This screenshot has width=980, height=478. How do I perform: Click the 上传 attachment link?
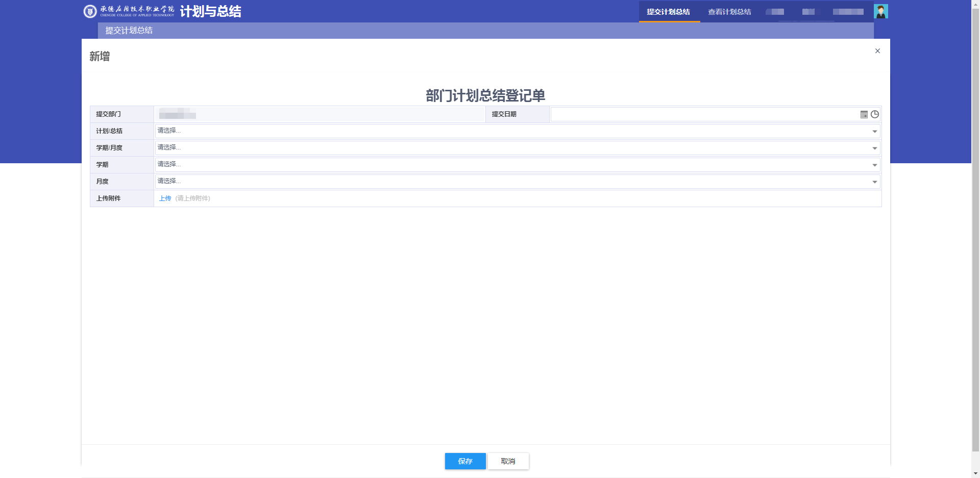click(x=165, y=198)
